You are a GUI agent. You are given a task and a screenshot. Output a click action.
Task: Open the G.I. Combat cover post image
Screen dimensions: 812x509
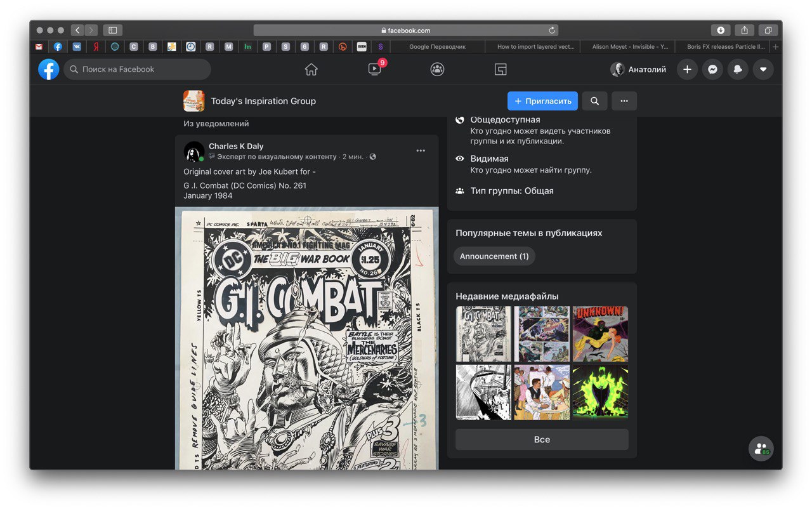[x=306, y=338]
